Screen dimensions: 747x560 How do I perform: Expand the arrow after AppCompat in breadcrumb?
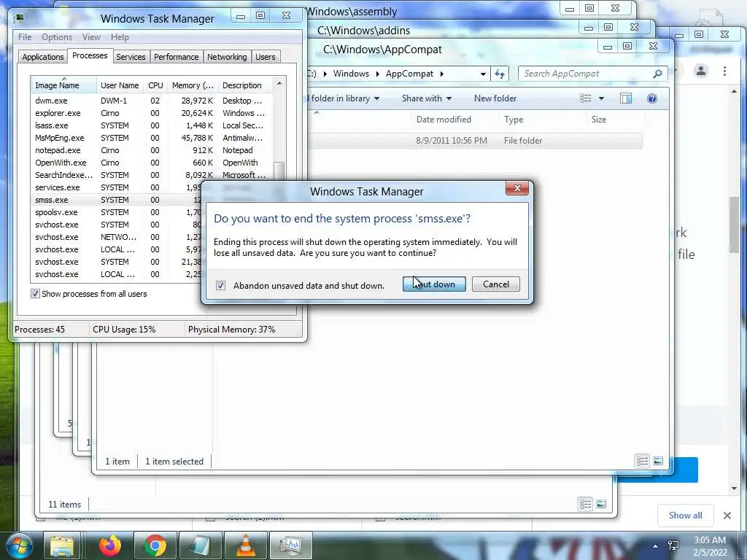tap(441, 74)
